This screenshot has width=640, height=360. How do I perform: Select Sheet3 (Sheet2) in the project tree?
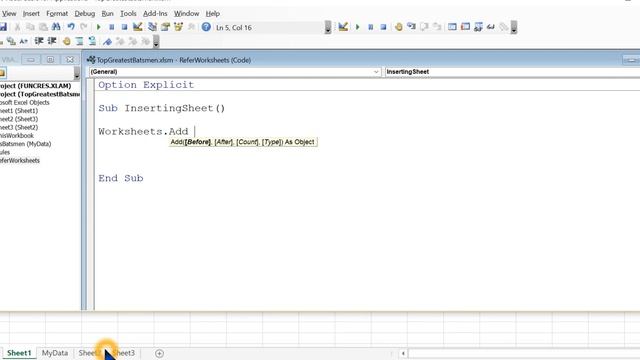click(19, 127)
